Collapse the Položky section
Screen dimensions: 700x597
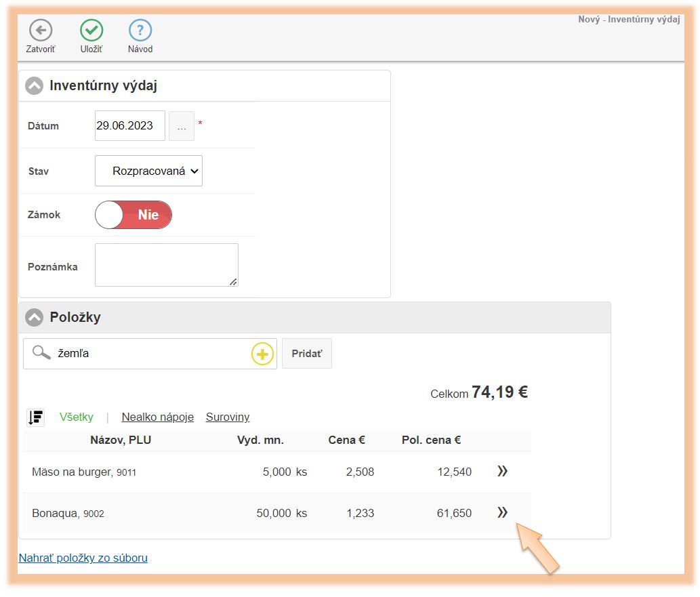point(34,317)
